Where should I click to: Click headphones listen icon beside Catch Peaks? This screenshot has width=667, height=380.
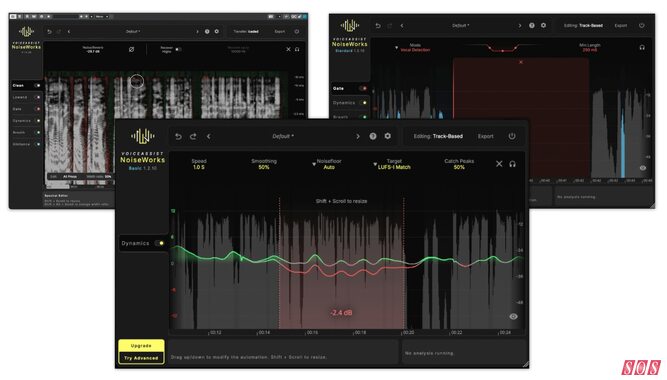[513, 164]
